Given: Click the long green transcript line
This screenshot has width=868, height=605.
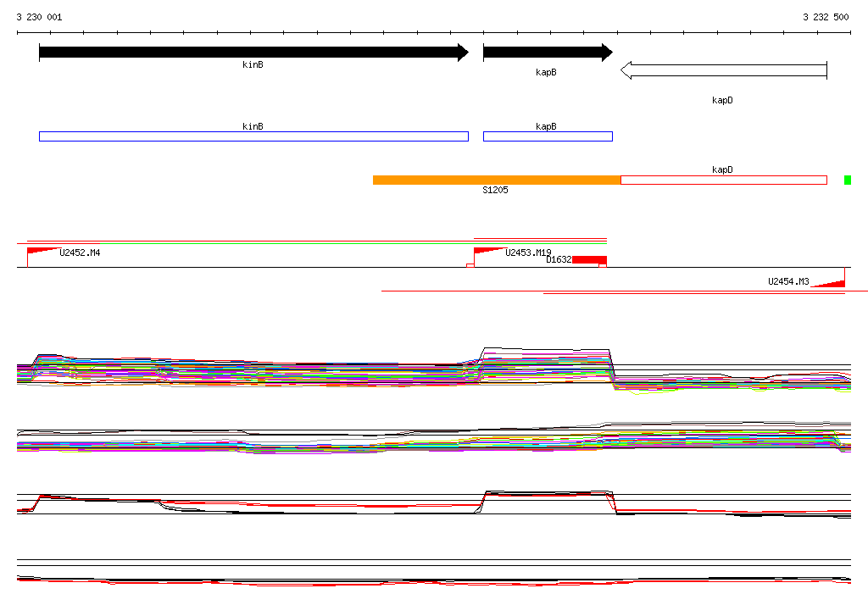Looking at the screenshot, I should (x=353, y=243).
